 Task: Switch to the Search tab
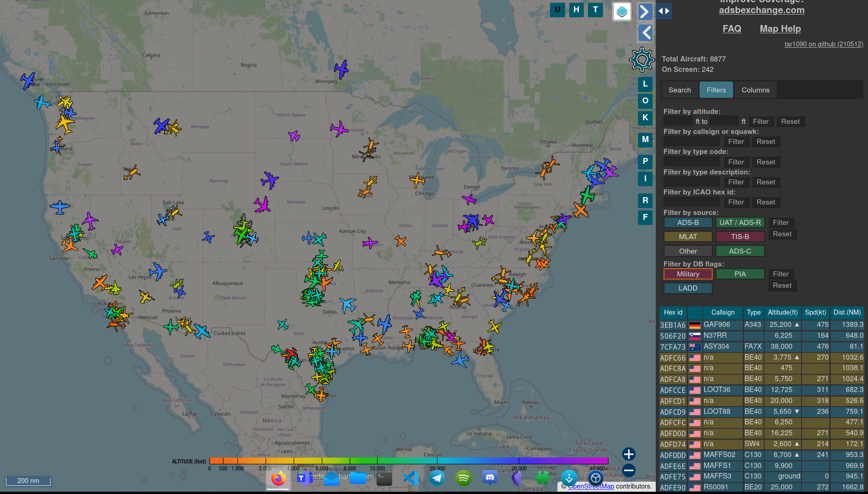(679, 90)
